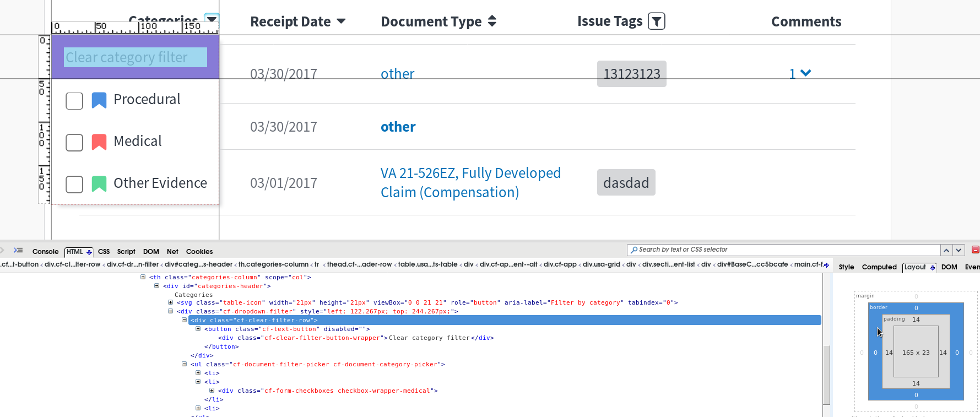Click the red minimize Firebug button
This screenshot has height=417, width=980.
[x=975, y=250]
